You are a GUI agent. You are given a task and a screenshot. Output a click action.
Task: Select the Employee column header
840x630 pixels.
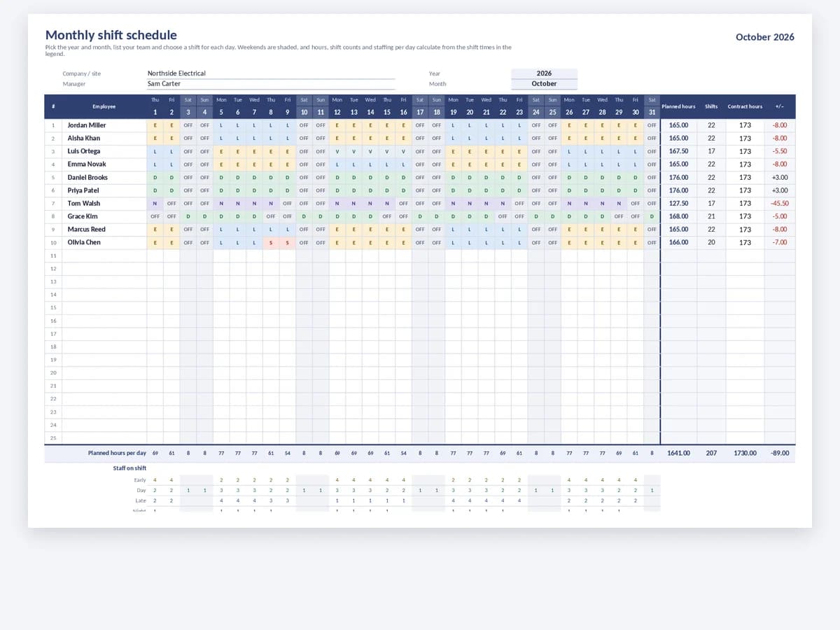pyautogui.click(x=104, y=106)
